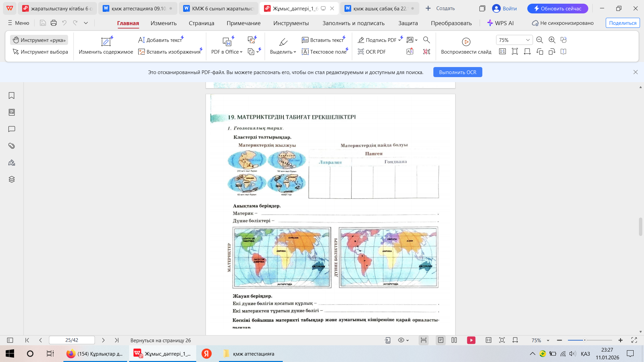Open the bookmarks panel in the sidebar
The width and height of the screenshot is (644, 362).
tap(11, 96)
